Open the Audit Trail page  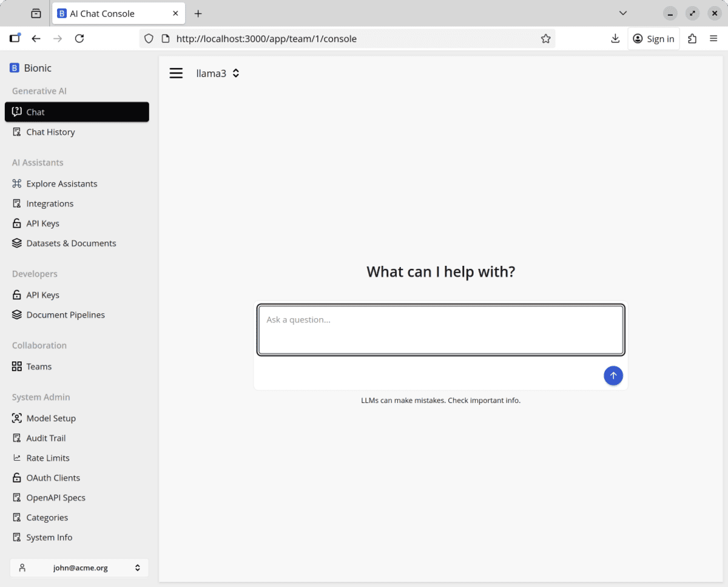pyautogui.click(x=45, y=438)
